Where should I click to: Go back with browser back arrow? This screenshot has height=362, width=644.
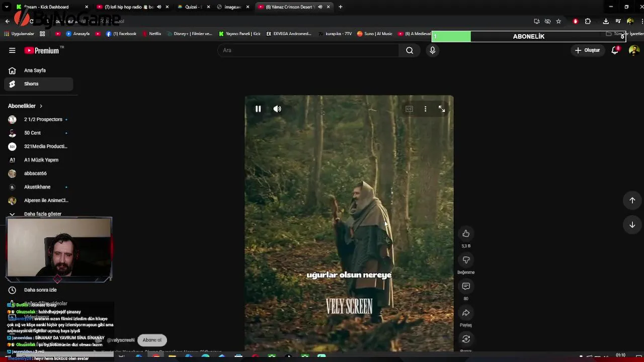[x=7, y=21]
